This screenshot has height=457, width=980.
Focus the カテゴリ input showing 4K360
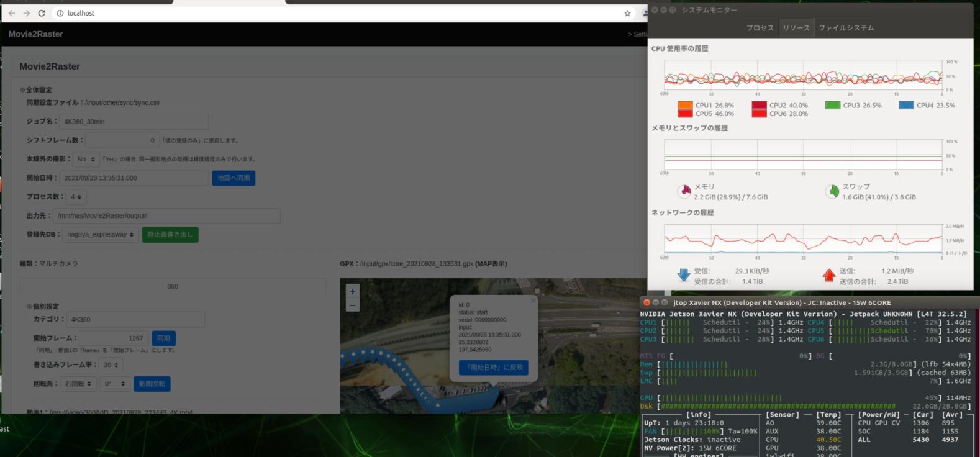pyautogui.click(x=135, y=320)
